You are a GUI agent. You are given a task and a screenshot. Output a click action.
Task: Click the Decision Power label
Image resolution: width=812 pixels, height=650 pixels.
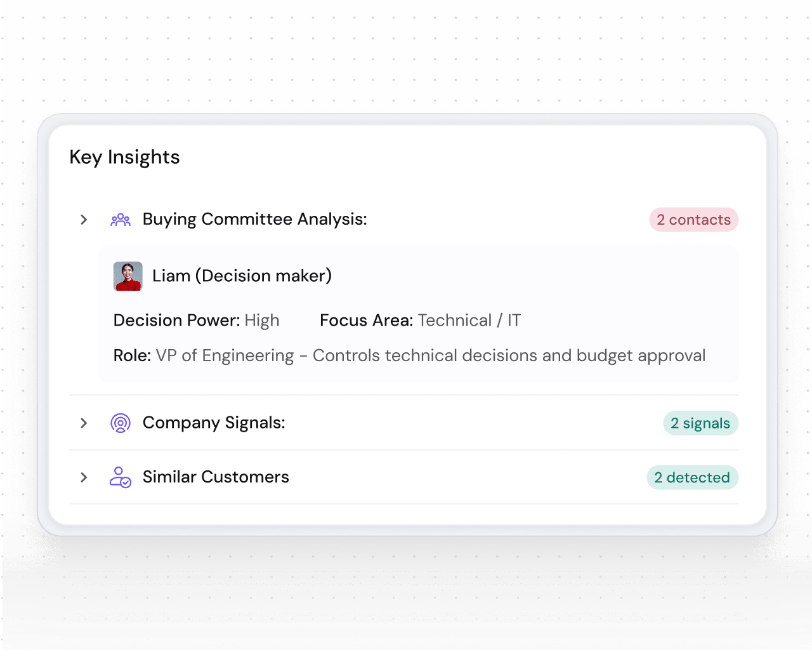click(176, 321)
